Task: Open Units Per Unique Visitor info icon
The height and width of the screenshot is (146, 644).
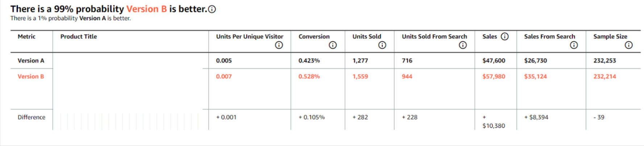Action: coord(279,45)
